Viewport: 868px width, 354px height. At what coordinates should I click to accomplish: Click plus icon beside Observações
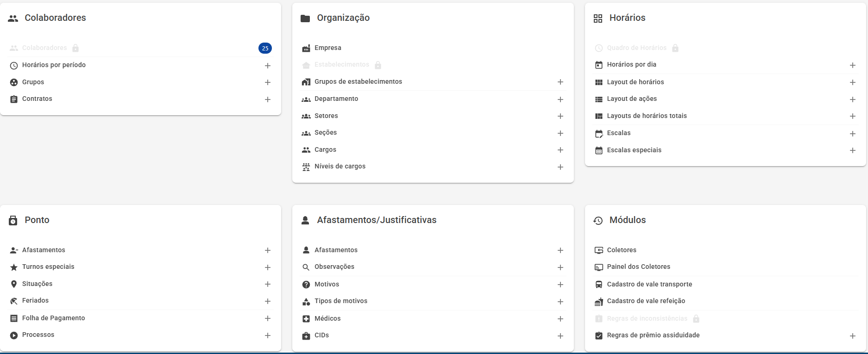point(560,267)
